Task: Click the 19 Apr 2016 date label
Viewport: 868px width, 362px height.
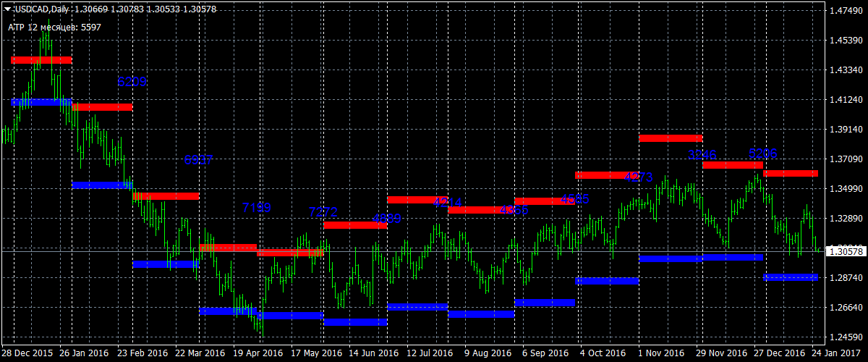Action: tap(260, 353)
